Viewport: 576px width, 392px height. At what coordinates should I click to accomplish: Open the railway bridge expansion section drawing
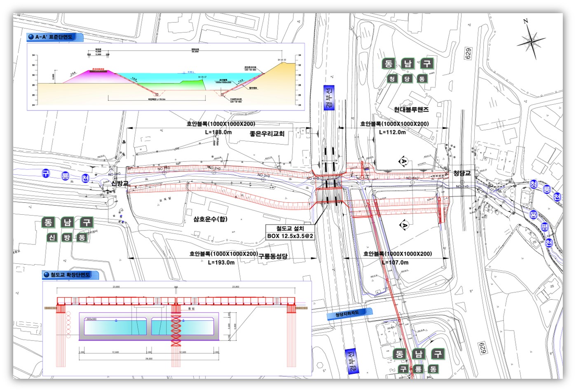(176, 328)
